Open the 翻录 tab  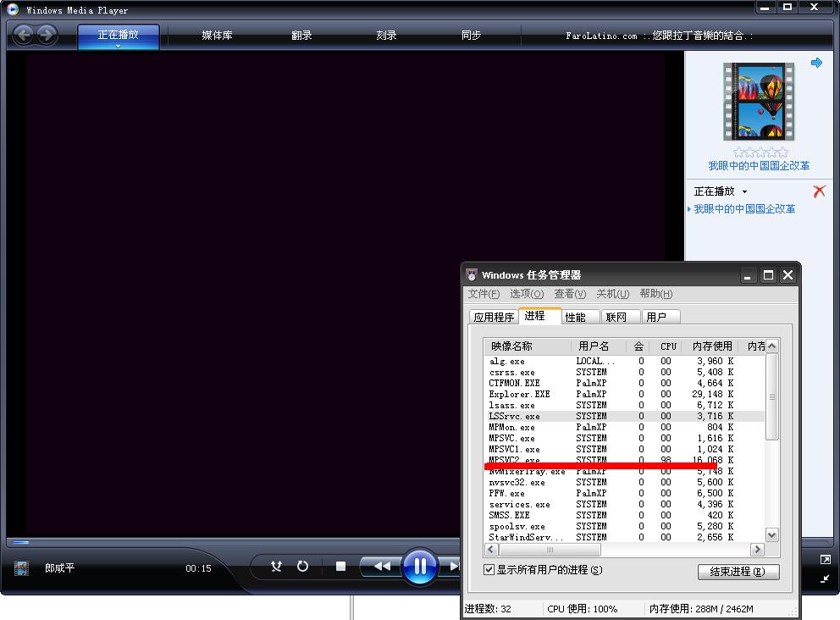(x=301, y=36)
